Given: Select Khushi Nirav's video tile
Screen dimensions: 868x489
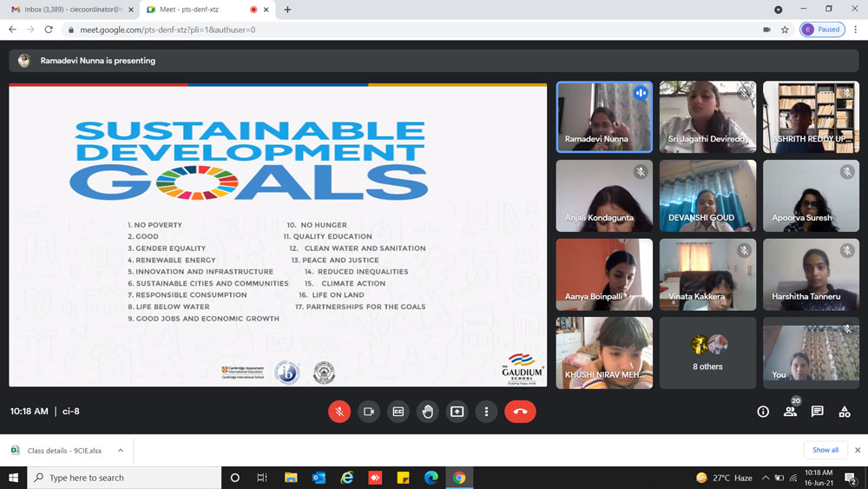Looking at the screenshot, I should click(x=604, y=353).
